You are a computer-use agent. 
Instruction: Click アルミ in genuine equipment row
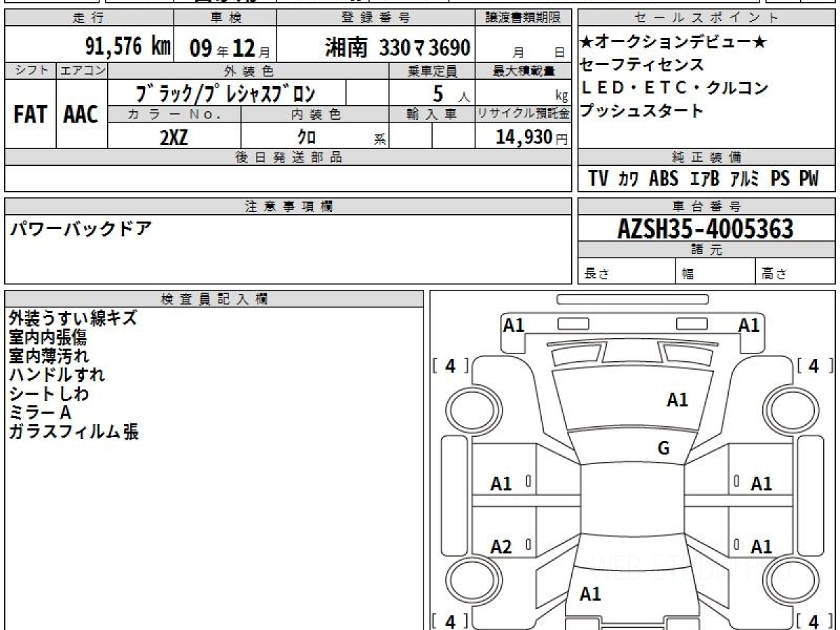(x=745, y=179)
